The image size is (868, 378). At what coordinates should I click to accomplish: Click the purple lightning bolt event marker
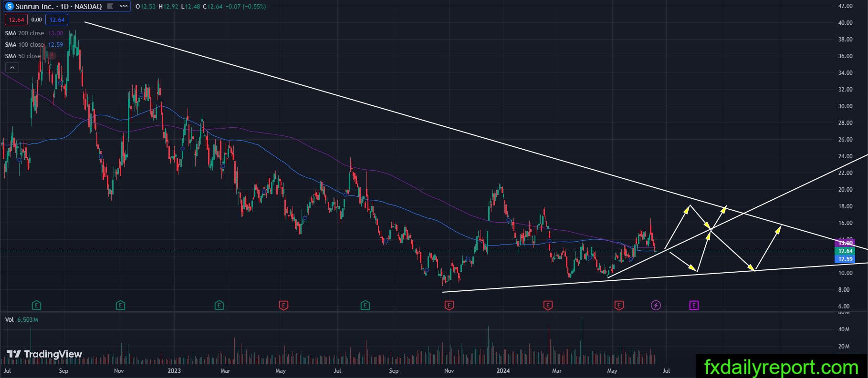click(x=656, y=305)
